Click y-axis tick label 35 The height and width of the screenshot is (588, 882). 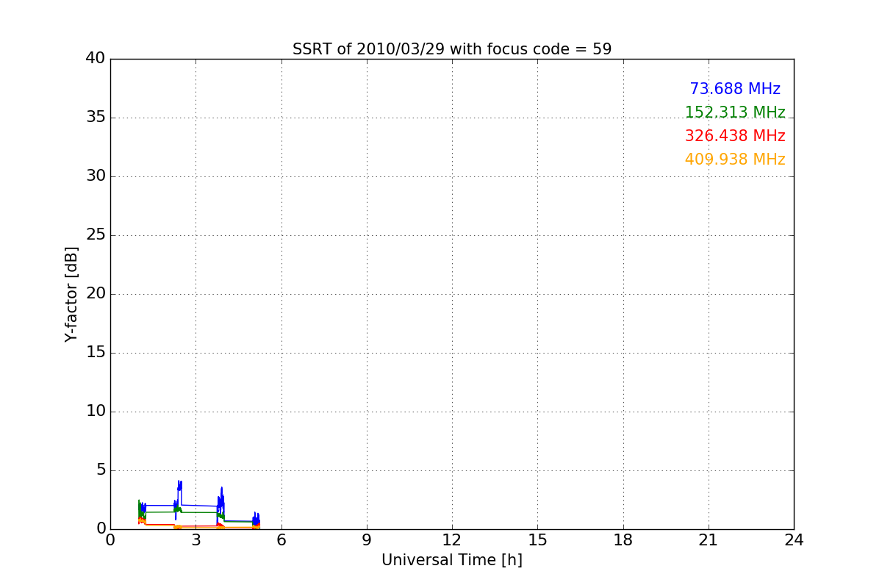pyautogui.click(x=96, y=118)
